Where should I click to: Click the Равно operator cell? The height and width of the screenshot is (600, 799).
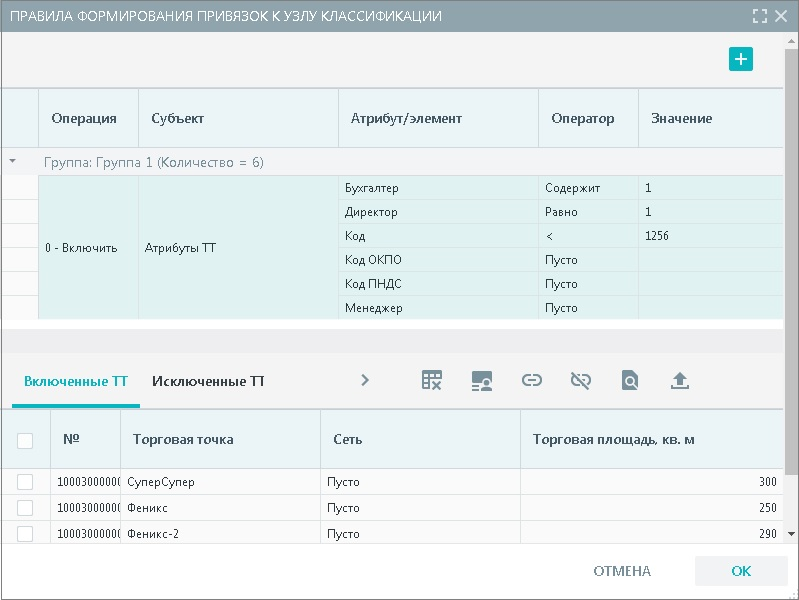click(588, 212)
